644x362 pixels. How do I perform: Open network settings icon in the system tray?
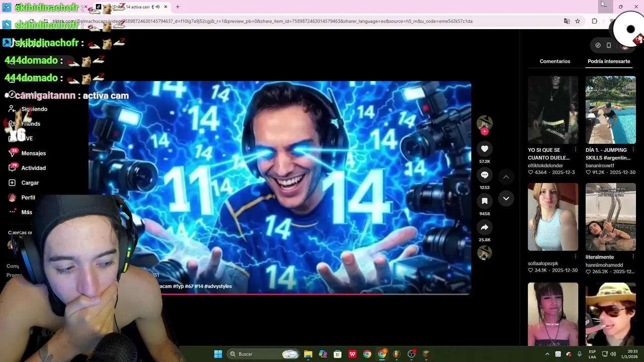605,354
